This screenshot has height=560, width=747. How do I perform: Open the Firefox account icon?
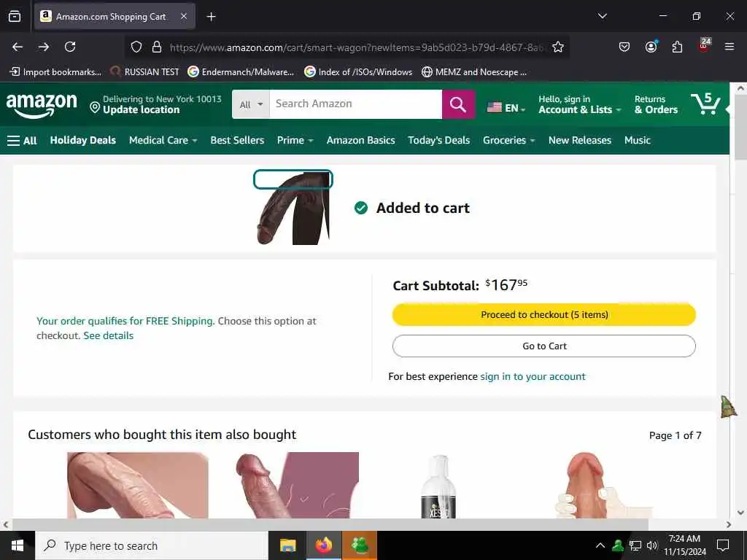[x=651, y=47]
